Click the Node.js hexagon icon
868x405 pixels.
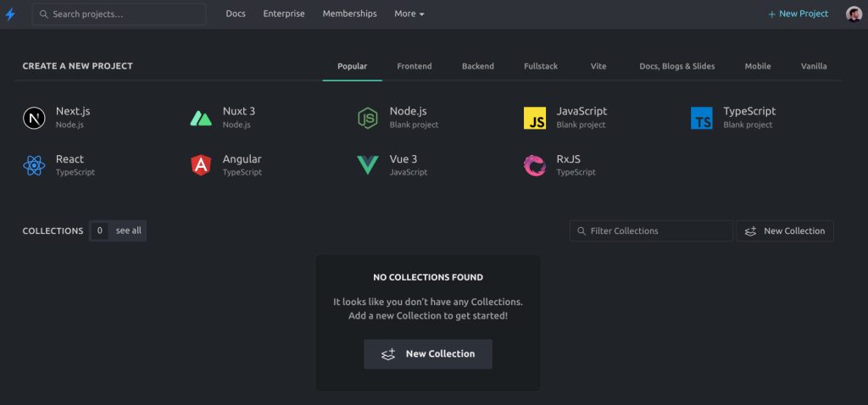[x=368, y=118]
